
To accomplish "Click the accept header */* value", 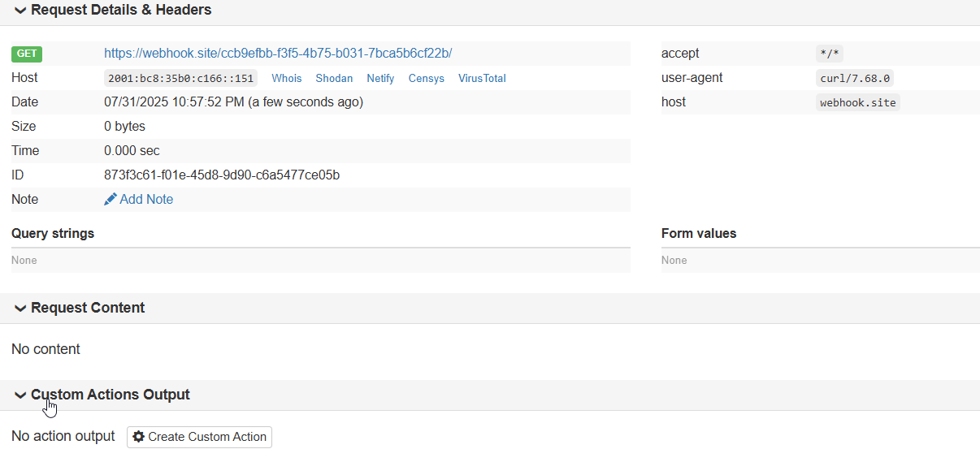I will 830,54.
